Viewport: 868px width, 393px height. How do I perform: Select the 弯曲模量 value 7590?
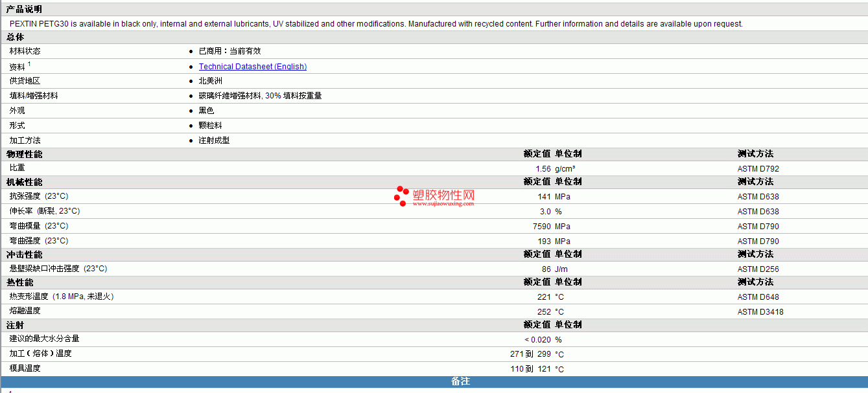pyautogui.click(x=542, y=227)
